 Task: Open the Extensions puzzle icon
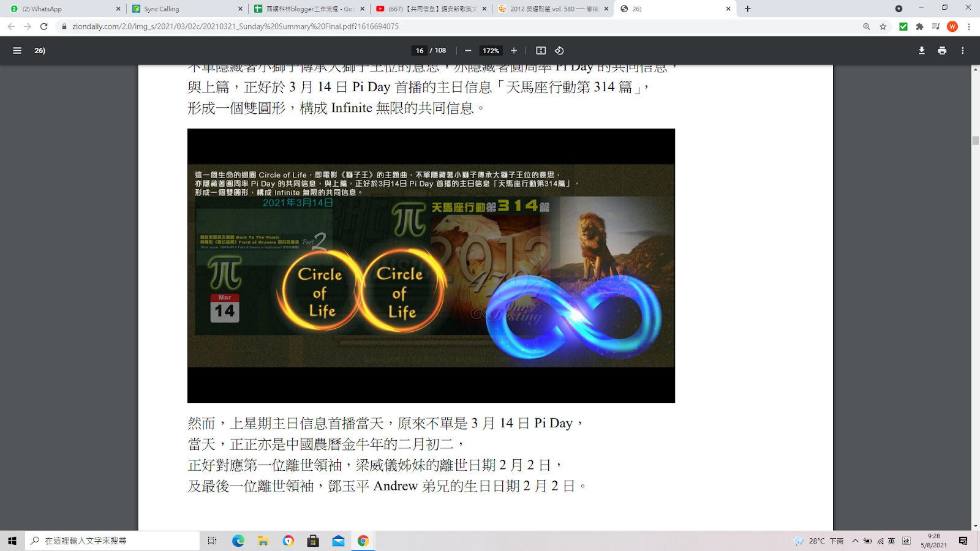(919, 26)
